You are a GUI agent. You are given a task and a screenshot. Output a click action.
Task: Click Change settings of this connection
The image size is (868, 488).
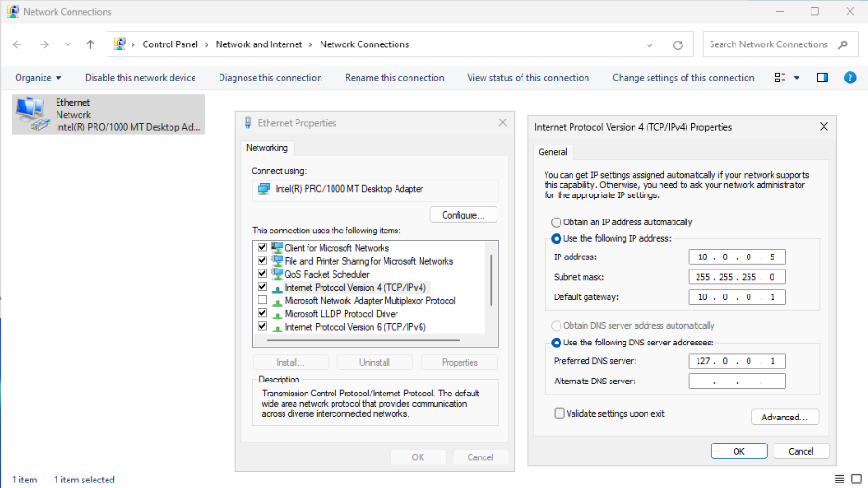point(683,78)
